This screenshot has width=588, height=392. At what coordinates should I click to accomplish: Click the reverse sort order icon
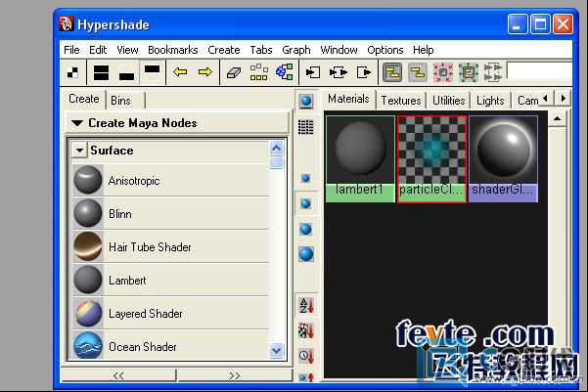[x=306, y=377]
